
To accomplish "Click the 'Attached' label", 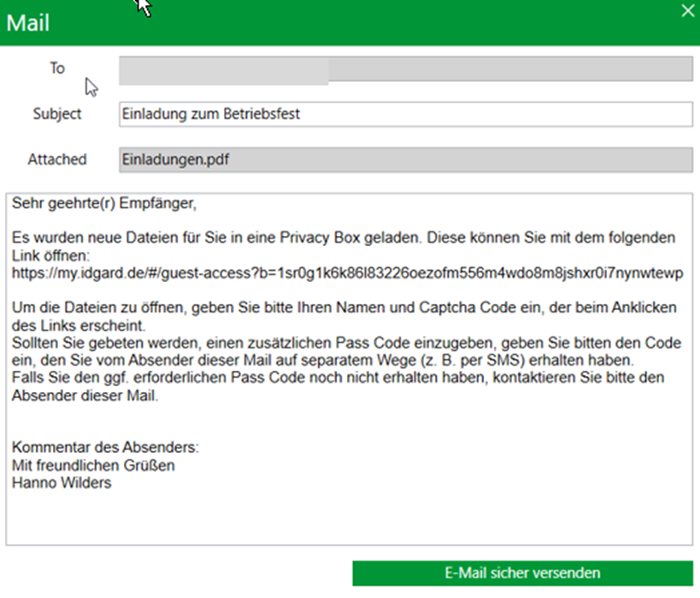I will (x=56, y=159).
